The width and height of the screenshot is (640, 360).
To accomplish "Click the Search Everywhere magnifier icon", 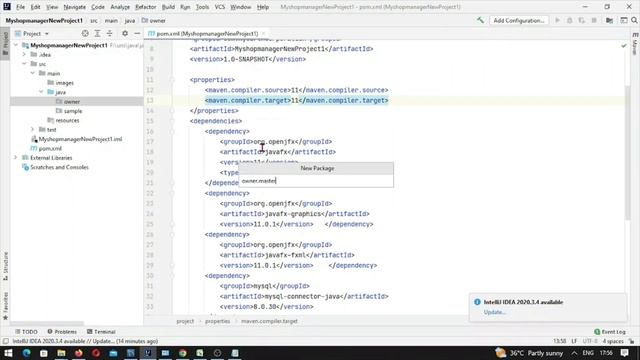I will pos(634,20).
